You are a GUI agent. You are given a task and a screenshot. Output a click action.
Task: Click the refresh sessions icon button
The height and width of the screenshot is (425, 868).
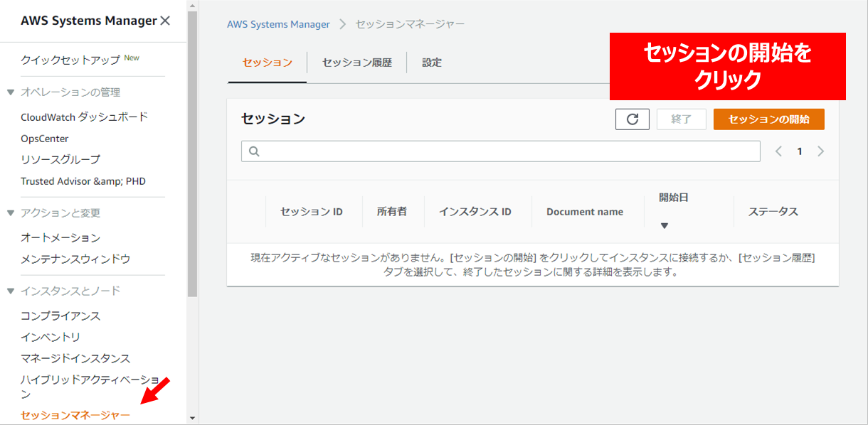coord(632,119)
